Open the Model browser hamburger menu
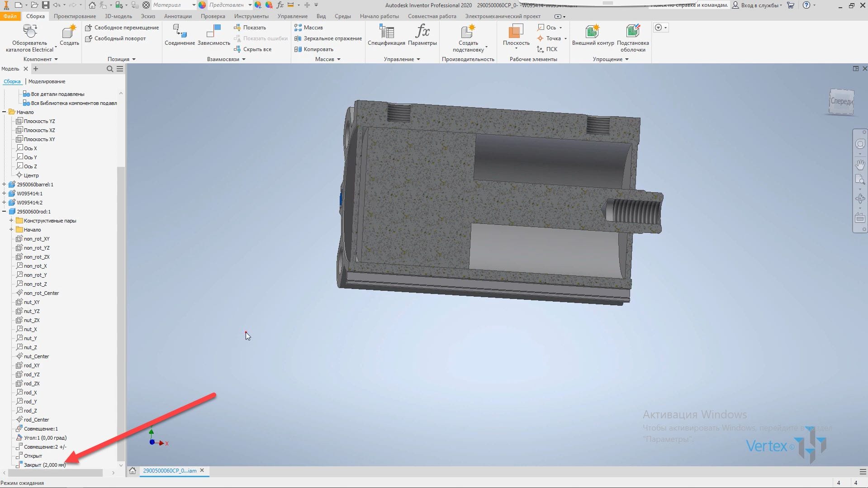The image size is (868, 488). coord(120,69)
